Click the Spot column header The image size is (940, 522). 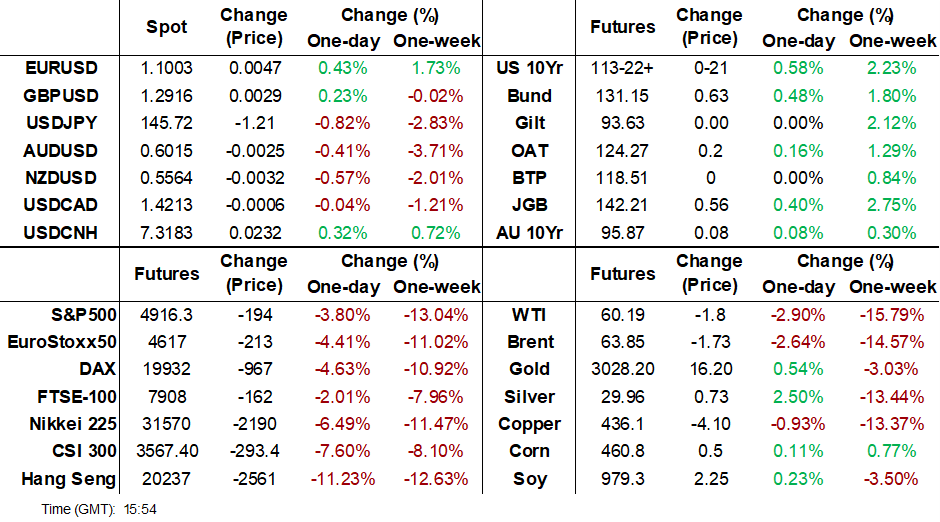[x=166, y=27]
